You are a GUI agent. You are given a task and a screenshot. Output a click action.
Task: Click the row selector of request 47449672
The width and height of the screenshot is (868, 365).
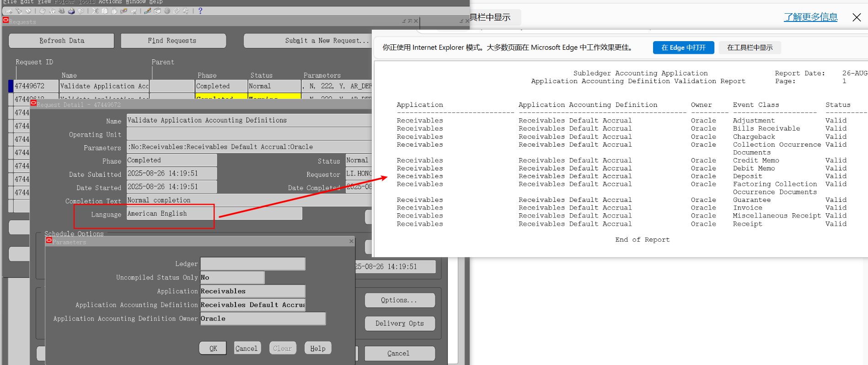coord(11,86)
